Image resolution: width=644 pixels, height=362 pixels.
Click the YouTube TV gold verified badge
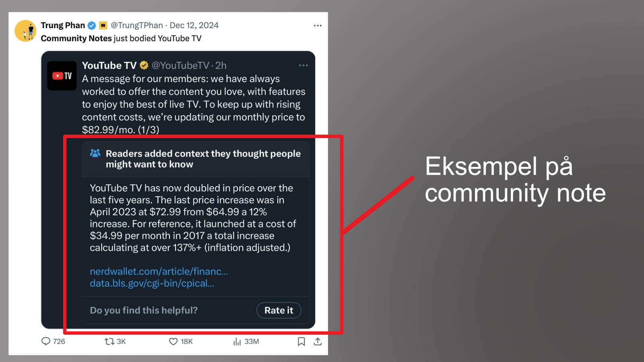(144, 65)
